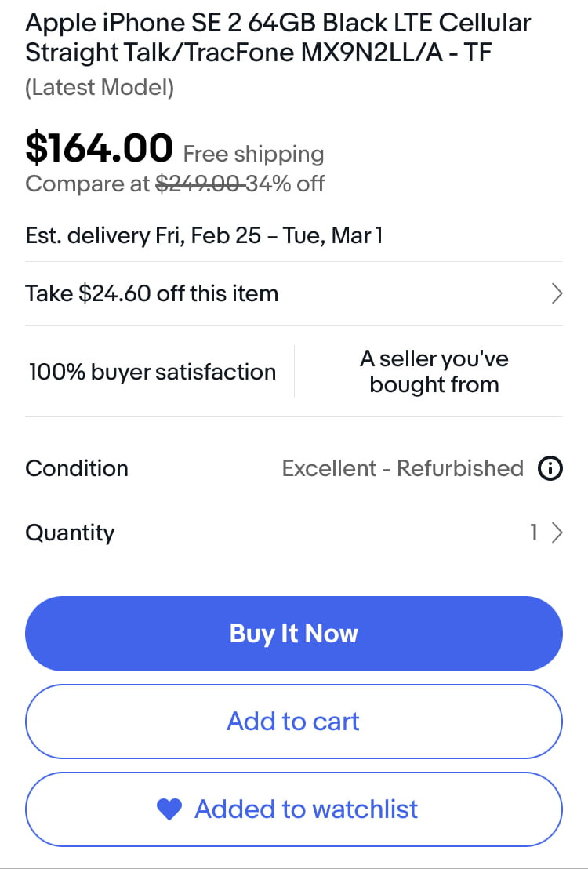Click the (Latest Model) subtitle
This screenshot has height=869, width=588.
tap(100, 88)
